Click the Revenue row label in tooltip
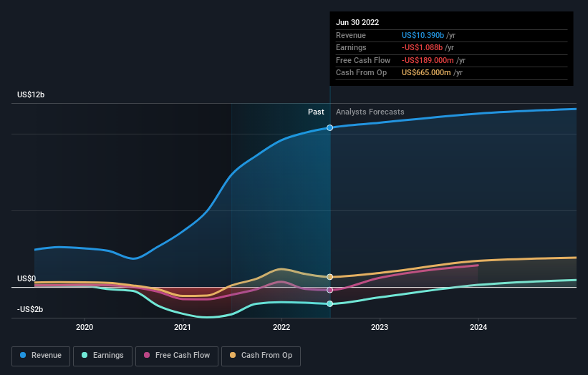This screenshot has height=375, width=588. tap(351, 35)
